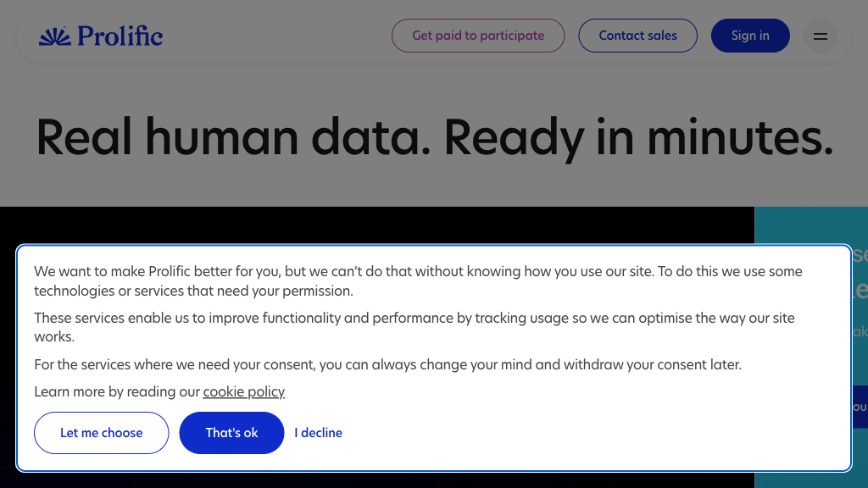Click the Prolific sunburst logo icon
The width and height of the screenshot is (868, 488).
tap(54, 36)
